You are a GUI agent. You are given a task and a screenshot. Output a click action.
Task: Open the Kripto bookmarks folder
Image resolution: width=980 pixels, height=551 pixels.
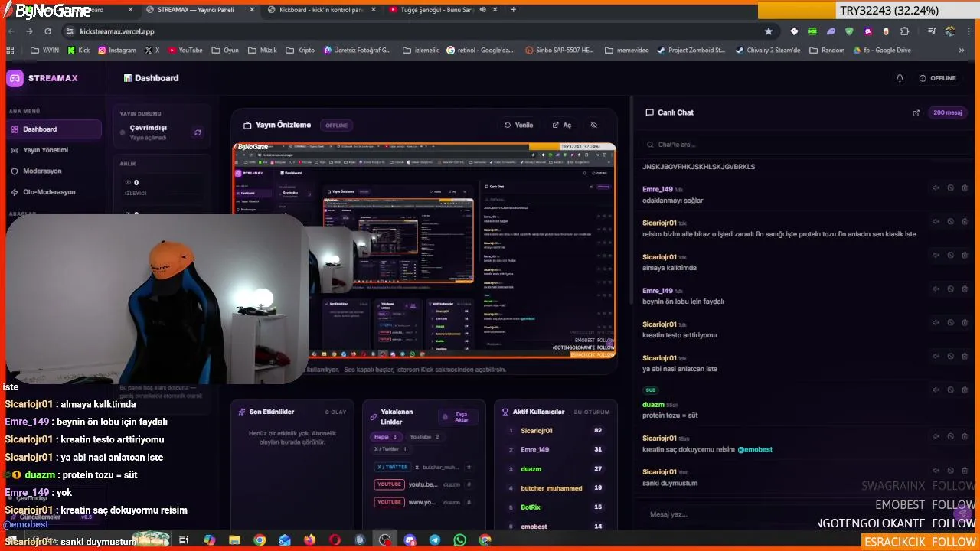[x=299, y=51]
